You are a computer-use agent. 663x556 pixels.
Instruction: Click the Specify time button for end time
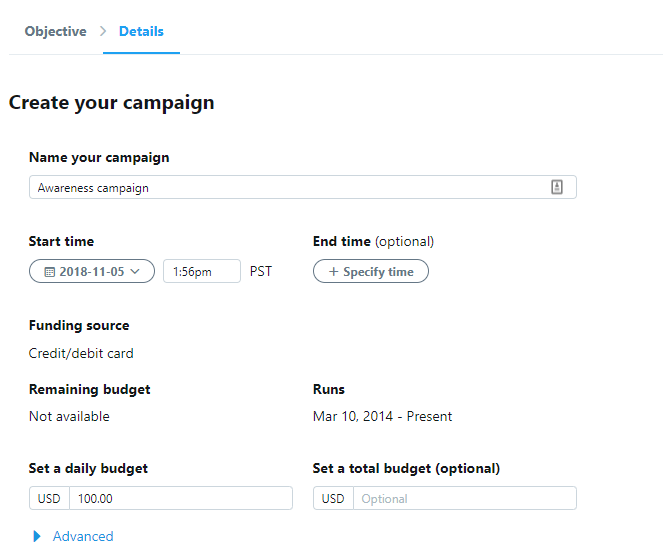pos(371,271)
